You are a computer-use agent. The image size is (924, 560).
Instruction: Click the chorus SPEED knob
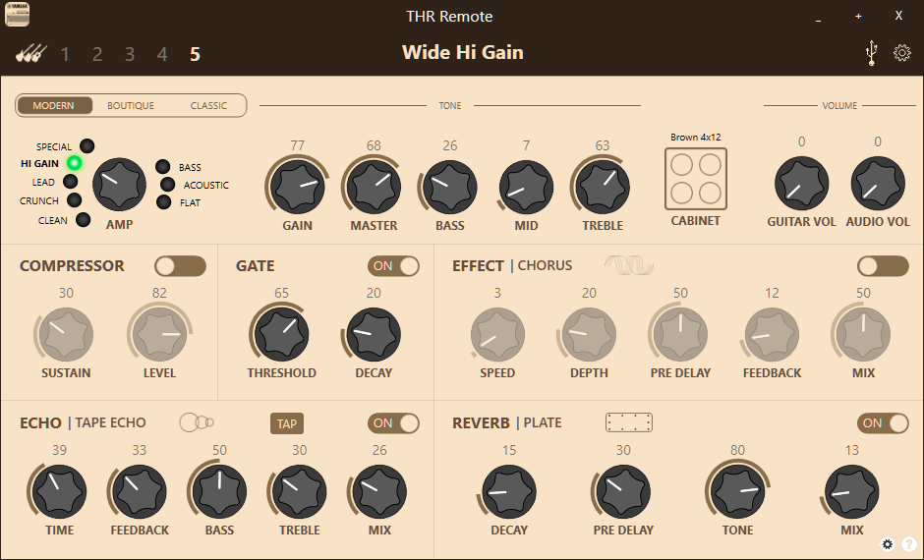(497, 334)
